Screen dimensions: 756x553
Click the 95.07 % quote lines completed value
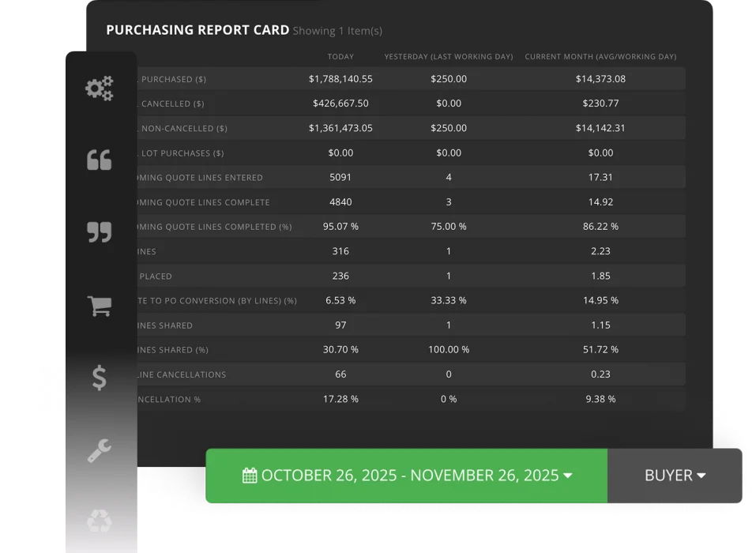click(340, 227)
